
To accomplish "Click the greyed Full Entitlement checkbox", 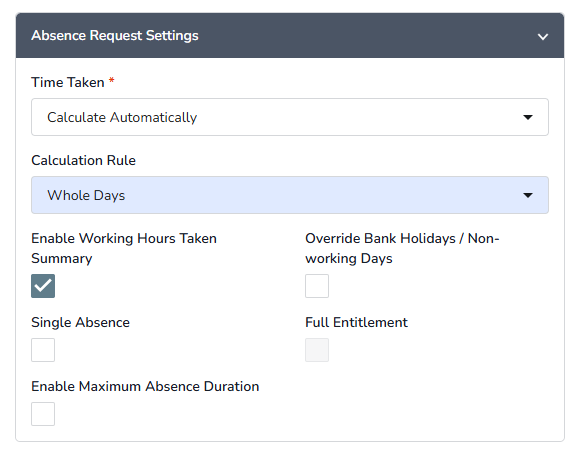I will point(317,350).
